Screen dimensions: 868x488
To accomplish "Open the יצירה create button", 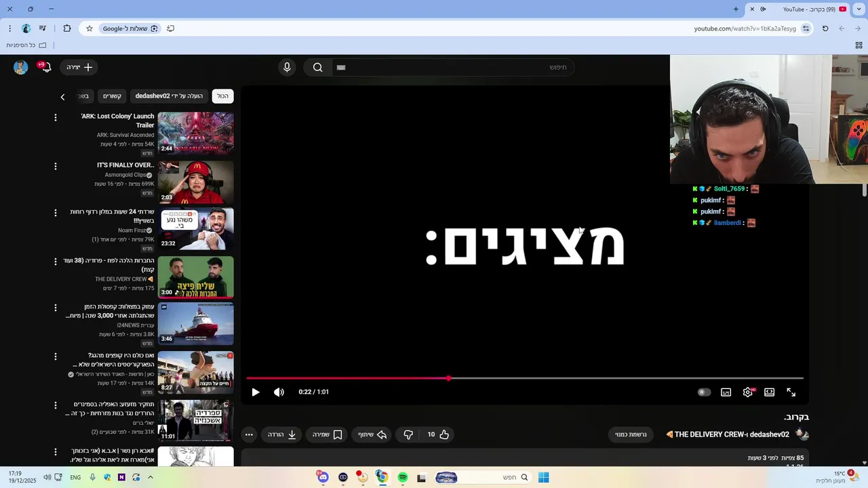I will pyautogui.click(x=80, y=67).
